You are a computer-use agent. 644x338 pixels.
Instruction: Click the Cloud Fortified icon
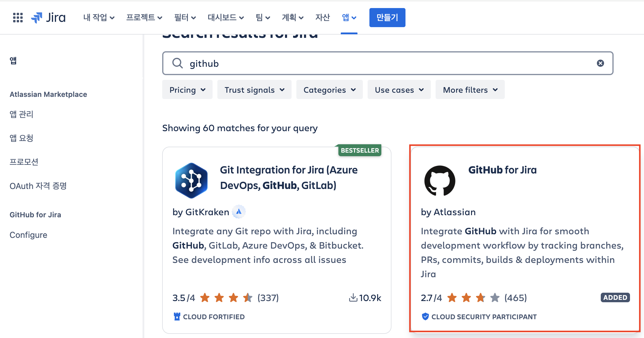pos(177,317)
